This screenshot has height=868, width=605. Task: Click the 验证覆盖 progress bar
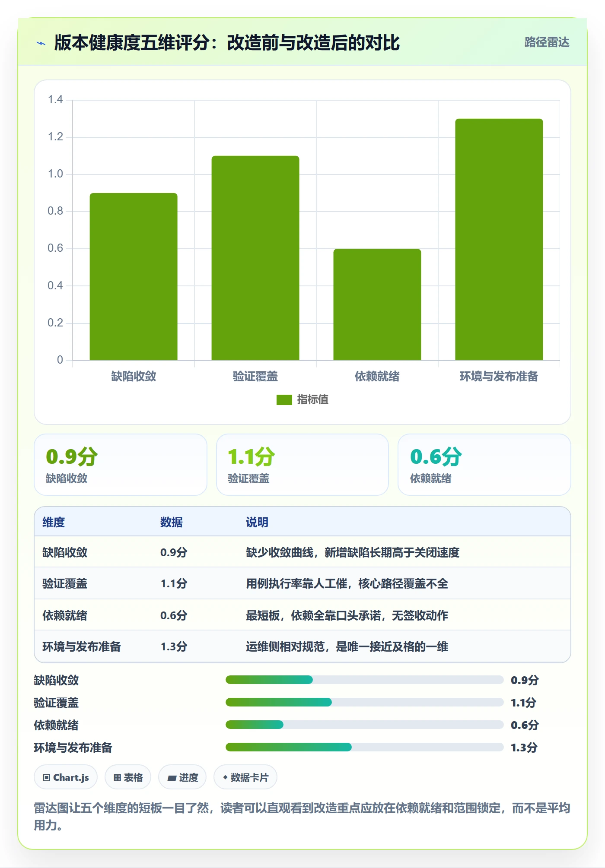pos(364,702)
